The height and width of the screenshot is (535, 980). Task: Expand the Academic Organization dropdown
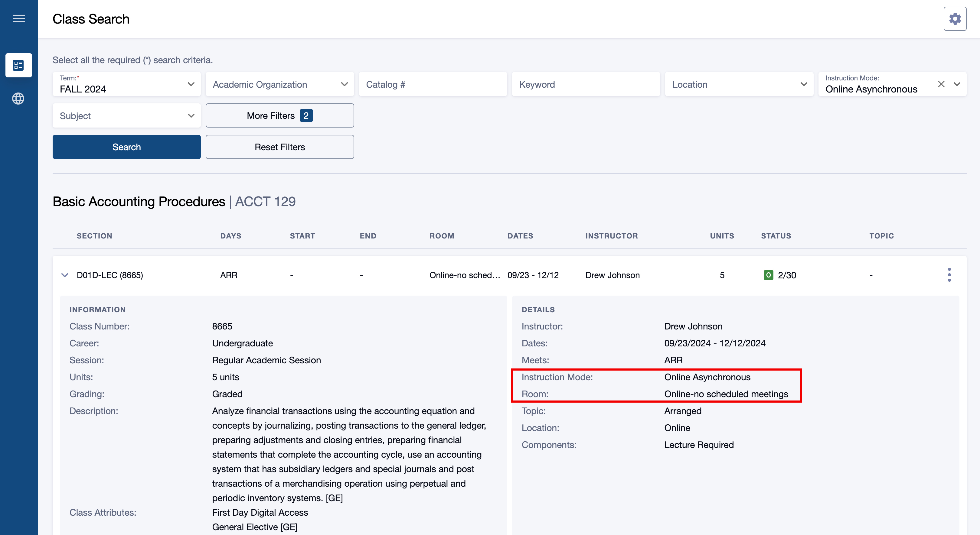pos(279,84)
